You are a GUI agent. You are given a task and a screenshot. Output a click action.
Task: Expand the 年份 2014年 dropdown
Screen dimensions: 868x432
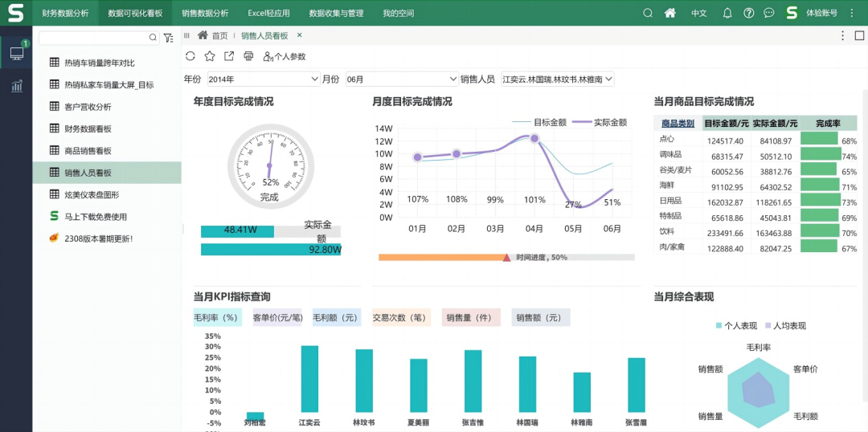[x=264, y=79]
